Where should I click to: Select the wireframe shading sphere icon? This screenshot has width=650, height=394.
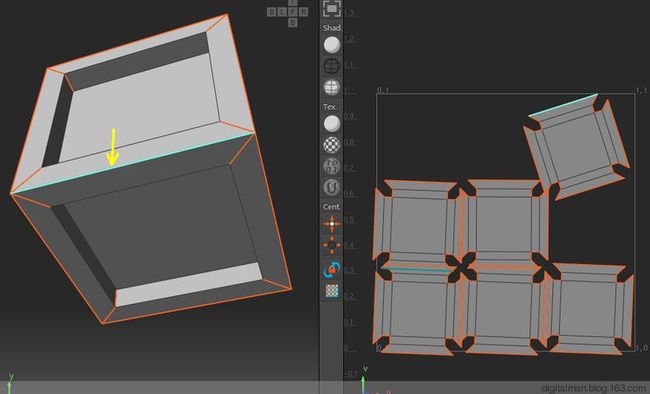pos(332,66)
